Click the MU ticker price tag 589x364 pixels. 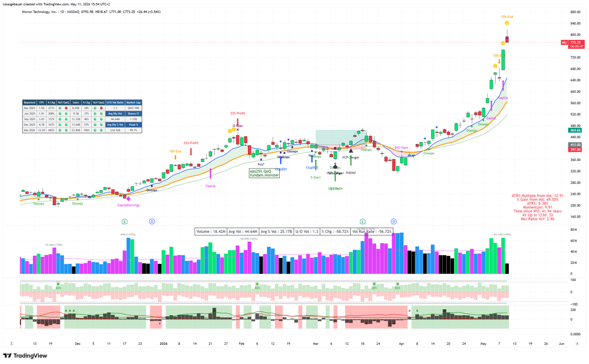click(564, 43)
